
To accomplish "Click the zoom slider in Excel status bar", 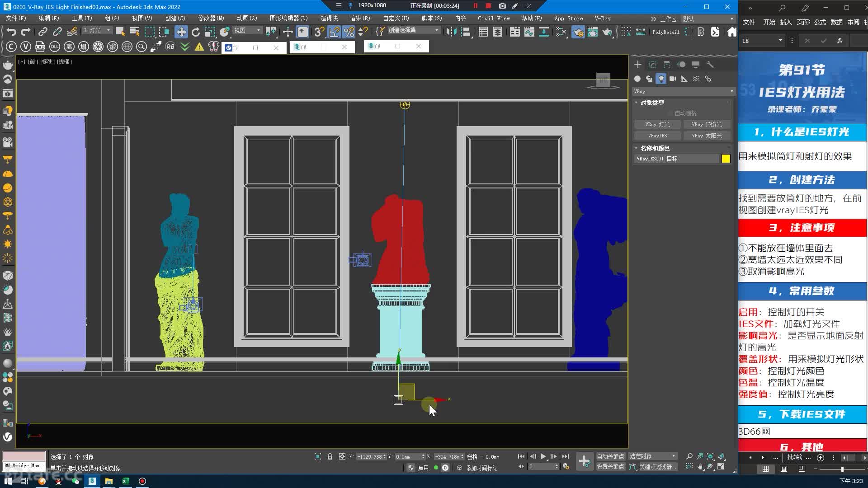I will coord(842,469).
